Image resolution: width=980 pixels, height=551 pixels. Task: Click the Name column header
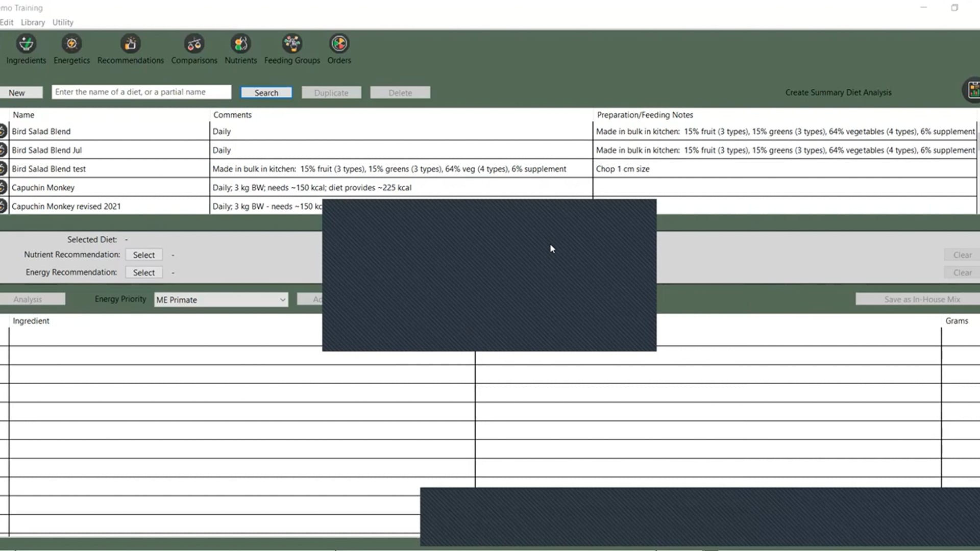(x=23, y=115)
